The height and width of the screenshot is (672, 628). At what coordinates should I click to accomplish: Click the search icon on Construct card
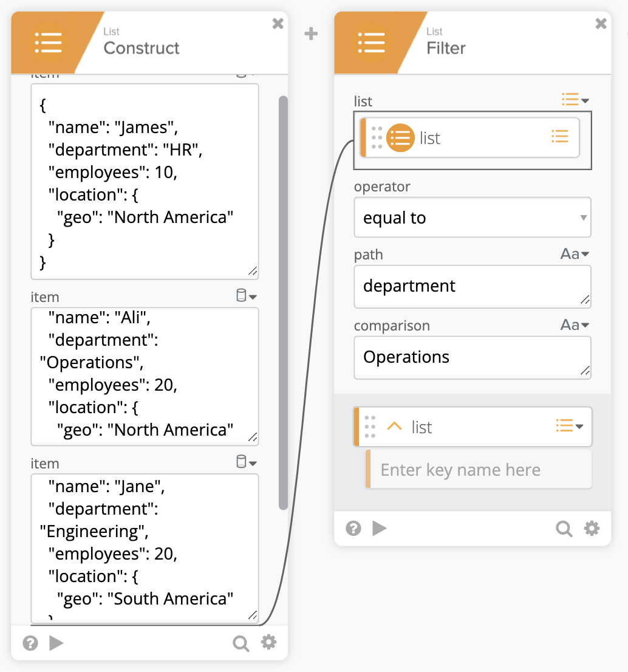[x=241, y=643]
